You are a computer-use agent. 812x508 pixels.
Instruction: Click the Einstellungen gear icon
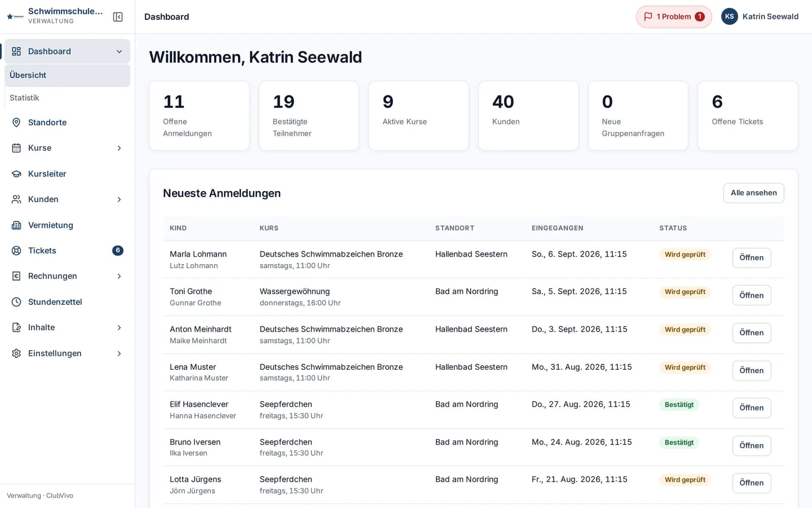point(16,353)
